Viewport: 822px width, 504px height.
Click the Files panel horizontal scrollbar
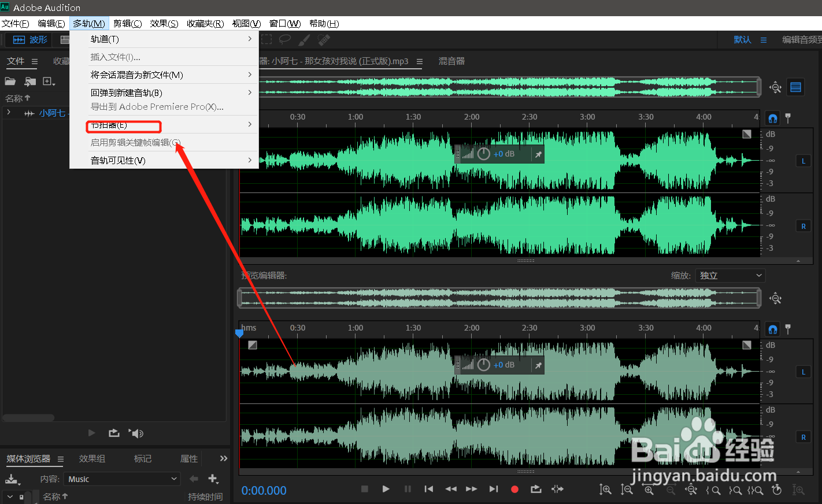[28, 417]
